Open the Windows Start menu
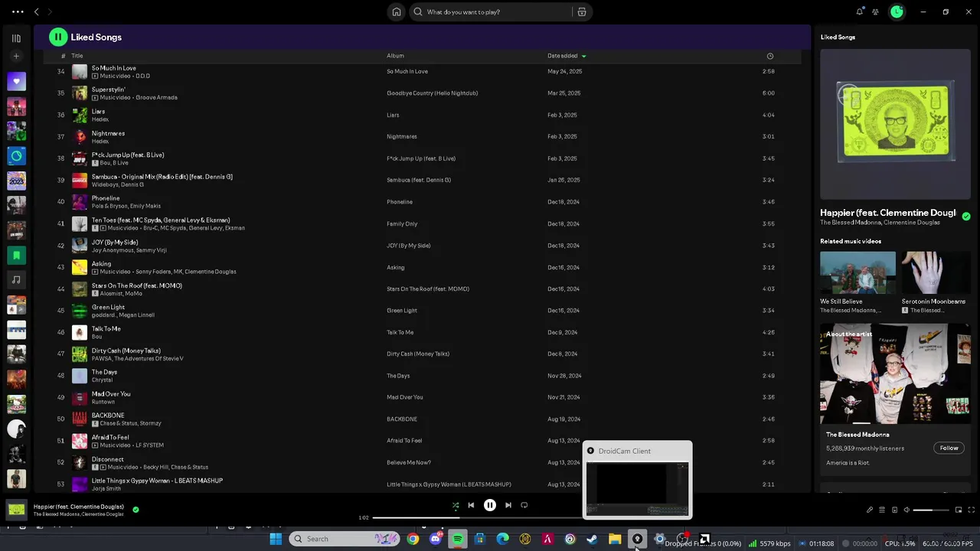The width and height of the screenshot is (980, 551). click(x=276, y=540)
